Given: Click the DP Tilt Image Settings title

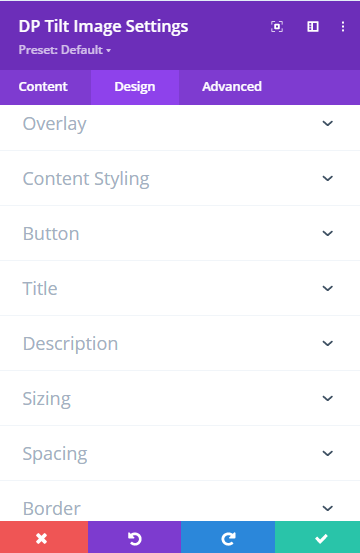Looking at the screenshot, I should [103, 27].
